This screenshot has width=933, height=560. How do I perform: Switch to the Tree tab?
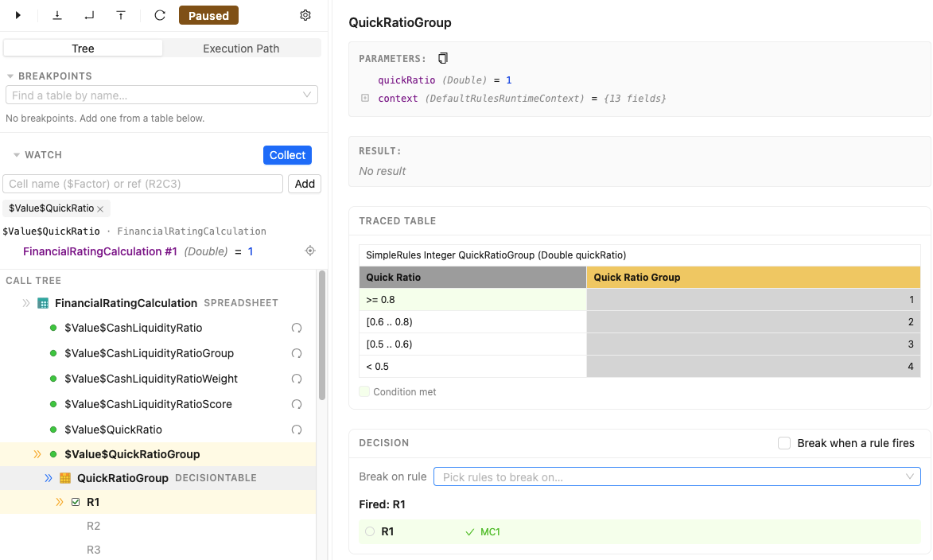click(x=83, y=49)
